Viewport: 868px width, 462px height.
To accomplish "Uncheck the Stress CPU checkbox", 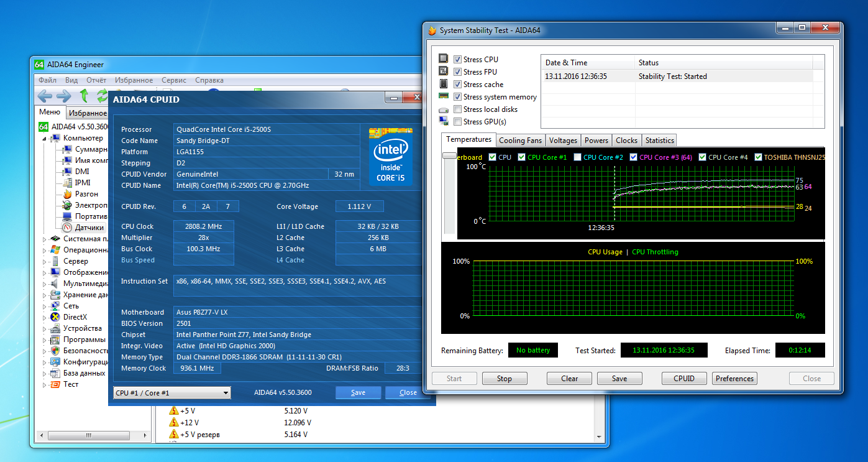I will [x=458, y=60].
